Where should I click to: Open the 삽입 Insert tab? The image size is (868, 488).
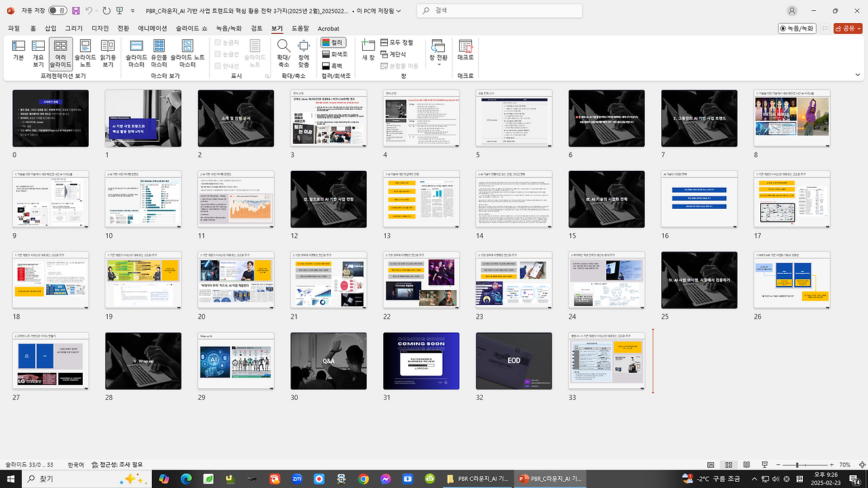click(50, 28)
